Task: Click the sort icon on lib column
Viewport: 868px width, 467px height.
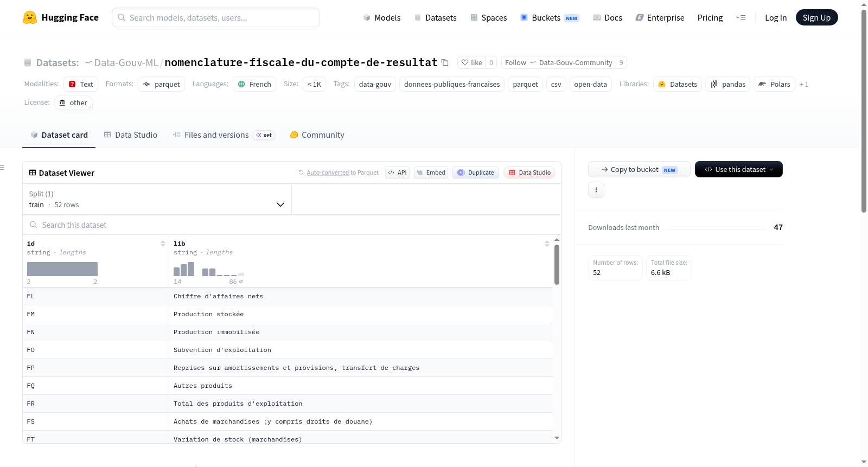Action: [x=547, y=244]
